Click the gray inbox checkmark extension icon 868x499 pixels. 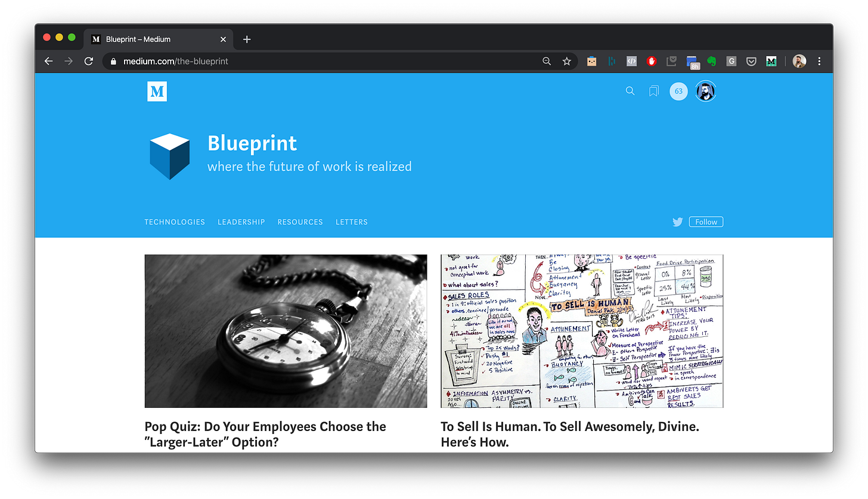672,61
